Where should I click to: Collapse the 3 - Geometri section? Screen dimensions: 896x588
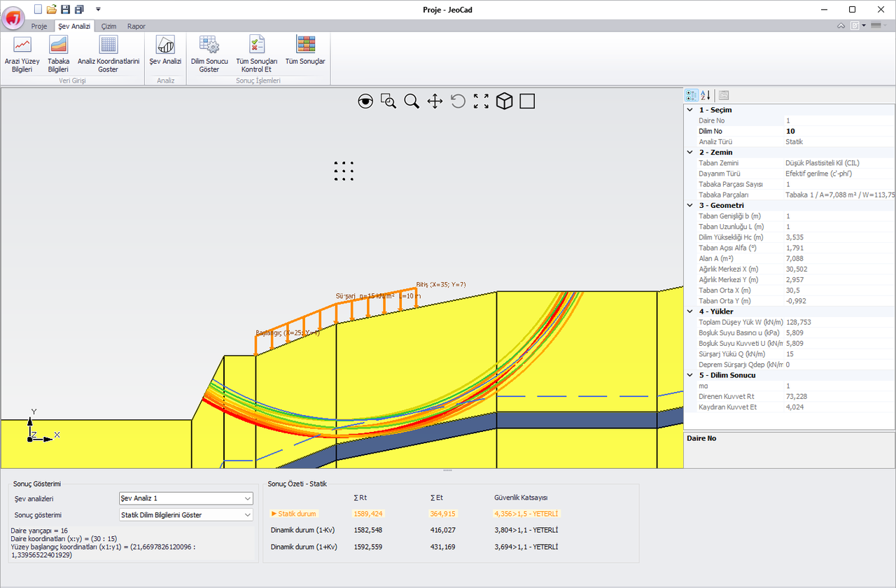[691, 205]
